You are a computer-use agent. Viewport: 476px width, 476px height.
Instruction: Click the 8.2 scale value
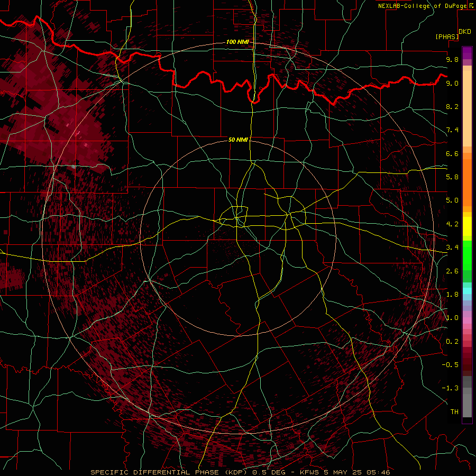point(452,106)
